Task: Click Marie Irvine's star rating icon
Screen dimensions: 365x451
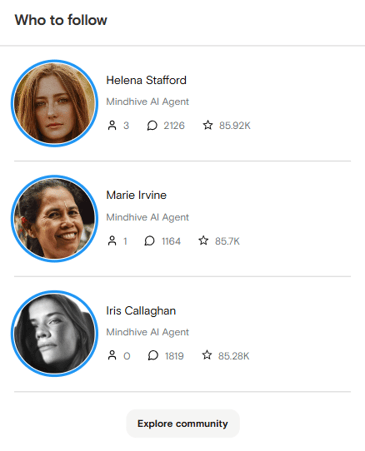Action: coord(203,240)
